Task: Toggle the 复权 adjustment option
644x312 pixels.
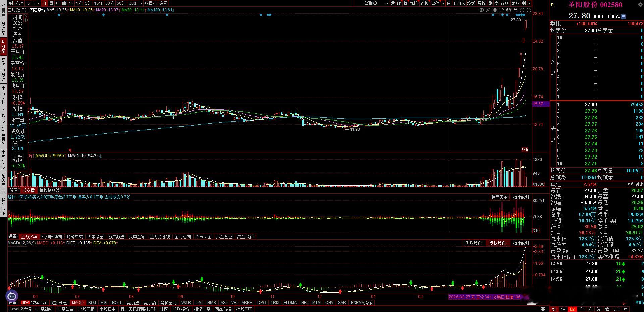Action: (482, 3)
